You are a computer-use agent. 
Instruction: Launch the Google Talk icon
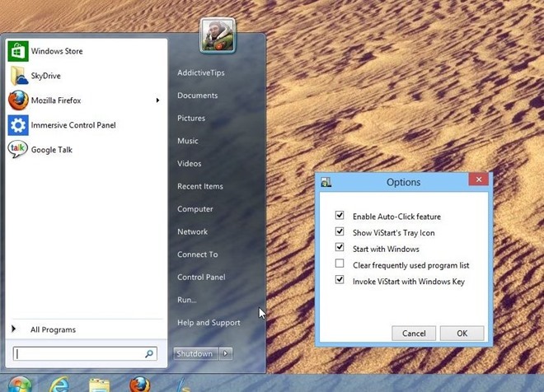(17, 149)
